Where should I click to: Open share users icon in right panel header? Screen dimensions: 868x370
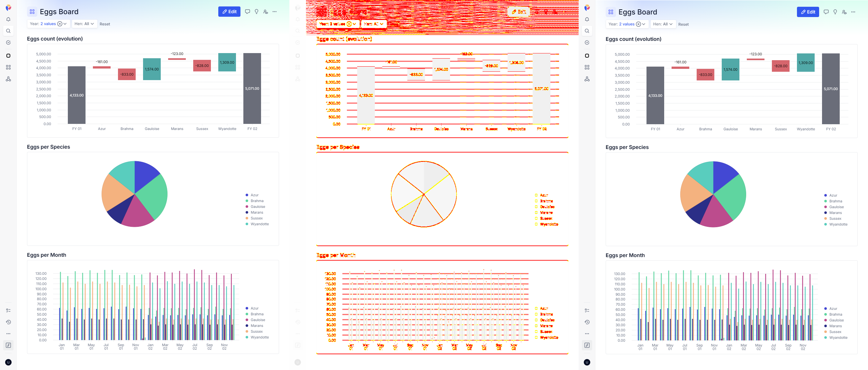844,12
